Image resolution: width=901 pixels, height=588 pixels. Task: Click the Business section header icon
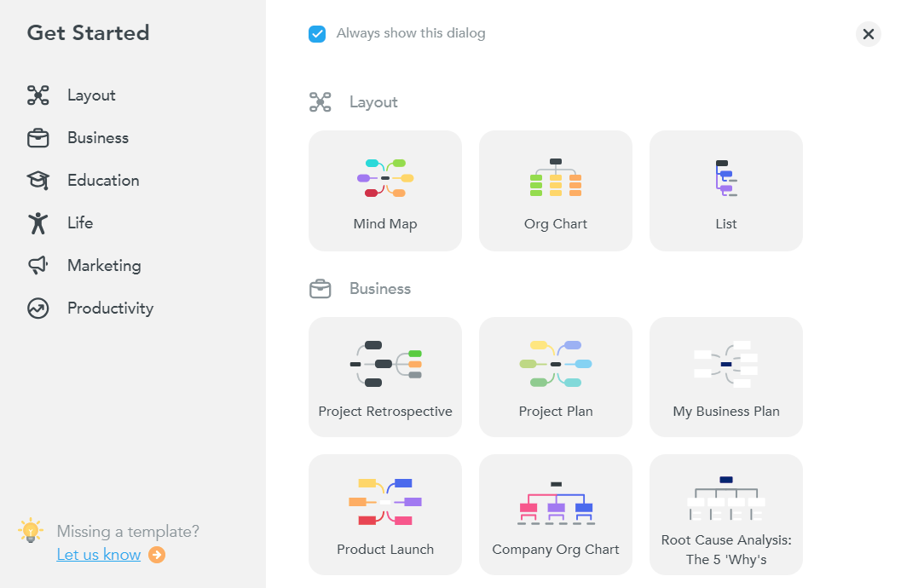tap(321, 288)
